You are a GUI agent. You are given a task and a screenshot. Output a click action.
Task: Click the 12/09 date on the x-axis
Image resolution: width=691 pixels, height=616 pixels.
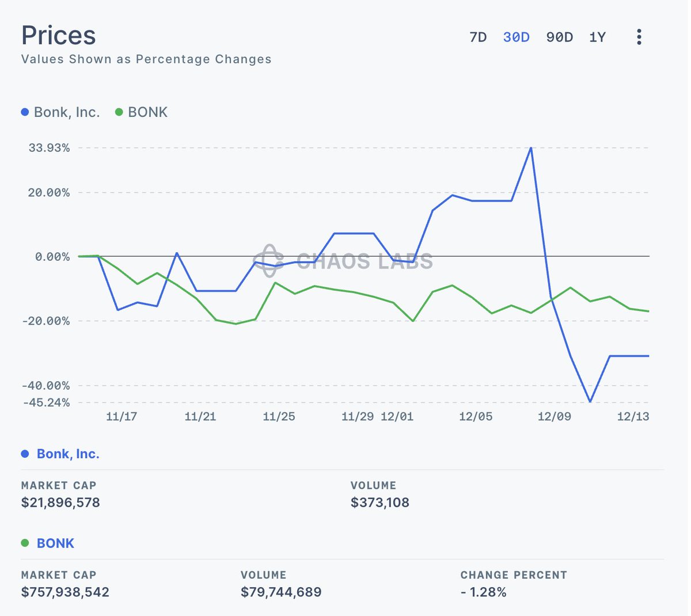coord(554,416)
